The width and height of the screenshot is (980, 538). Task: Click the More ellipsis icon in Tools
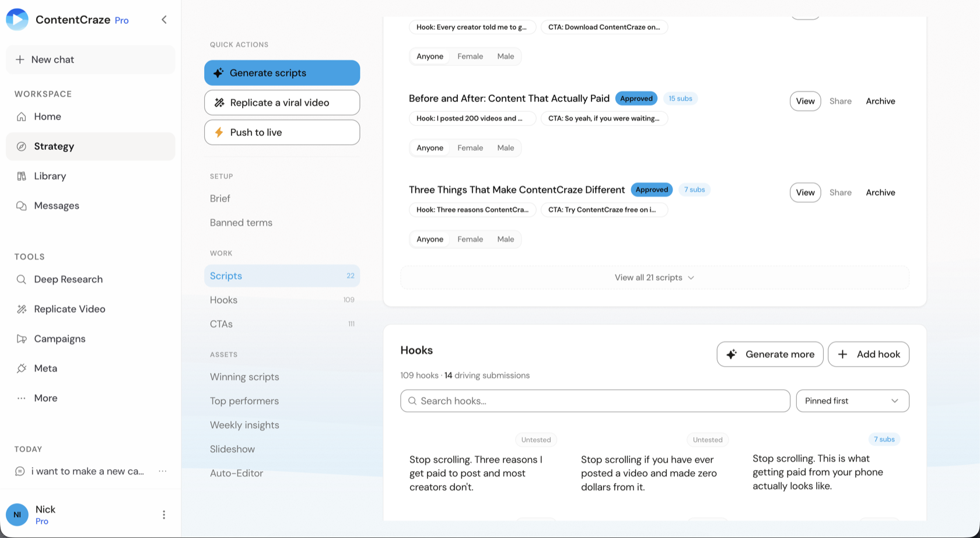point(22,398)
